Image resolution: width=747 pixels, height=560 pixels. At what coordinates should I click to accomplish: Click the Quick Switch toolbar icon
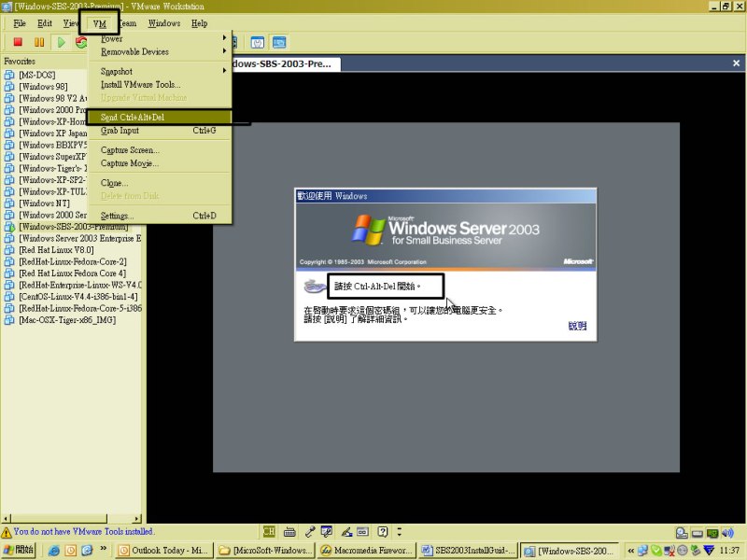tap(258, 43)
